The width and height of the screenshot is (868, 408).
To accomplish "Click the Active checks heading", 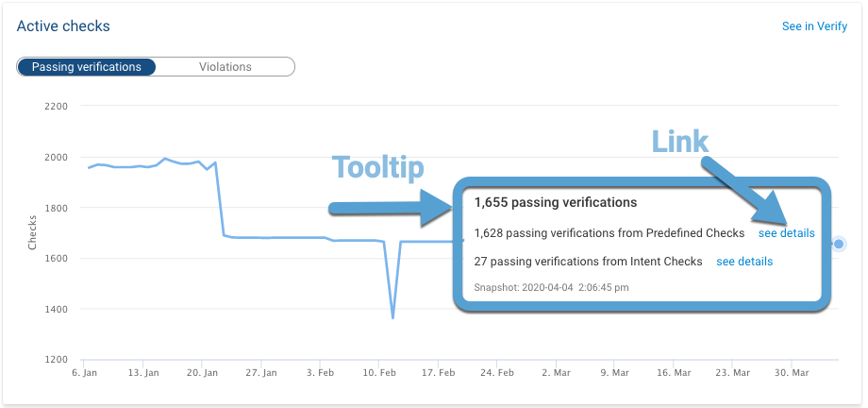I will coord(63,26).
